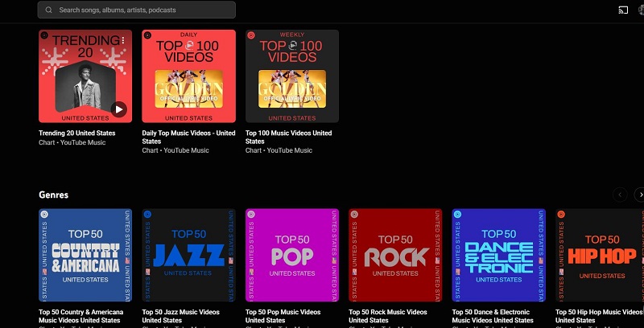Click Top 50 Pop Music Videos title
This screenshot has height=328, width=644.
tap(284, 316)
